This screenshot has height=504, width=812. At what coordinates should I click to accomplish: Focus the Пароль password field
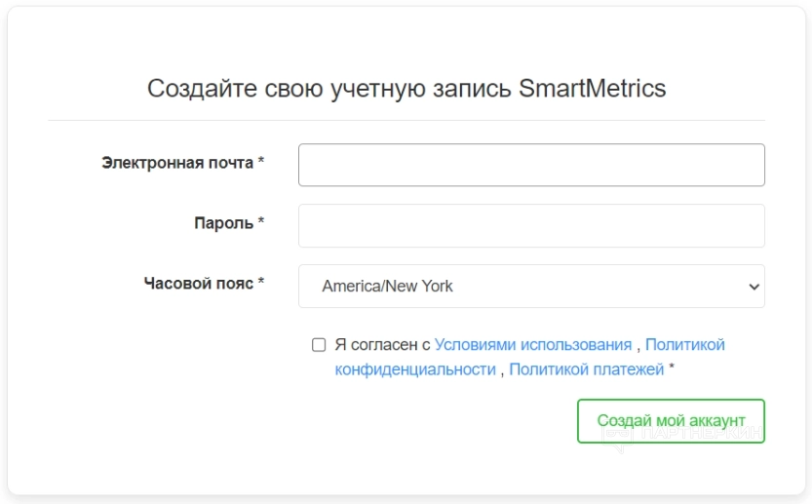coord(531,225)
